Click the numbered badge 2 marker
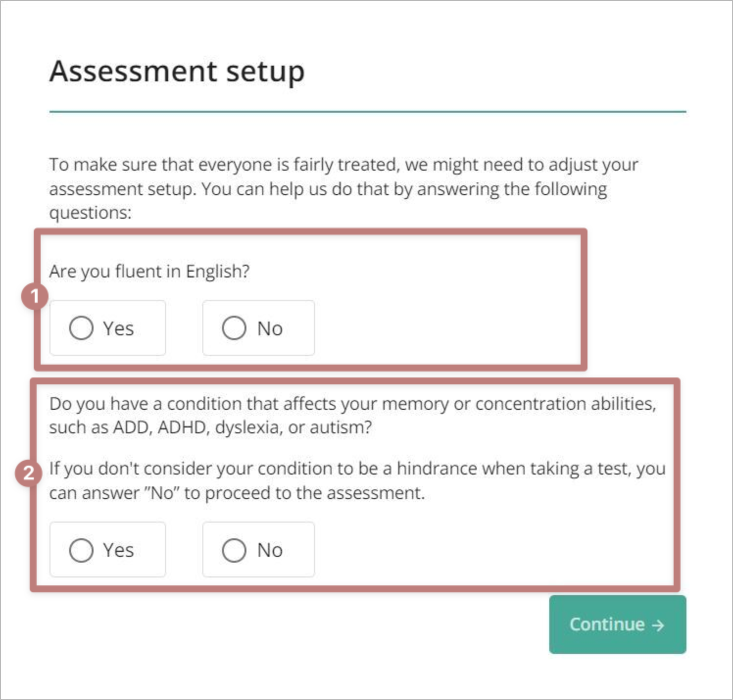 tap(28, 473)
